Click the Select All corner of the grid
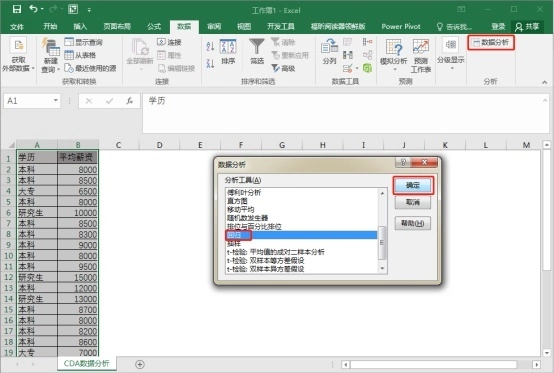 (11, 145)
